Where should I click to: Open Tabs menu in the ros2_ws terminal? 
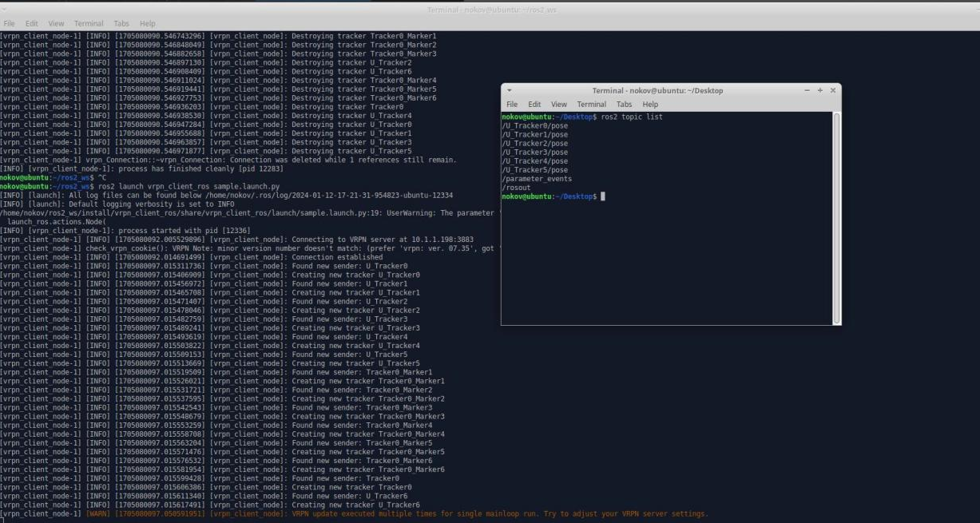tap(121, 24)
